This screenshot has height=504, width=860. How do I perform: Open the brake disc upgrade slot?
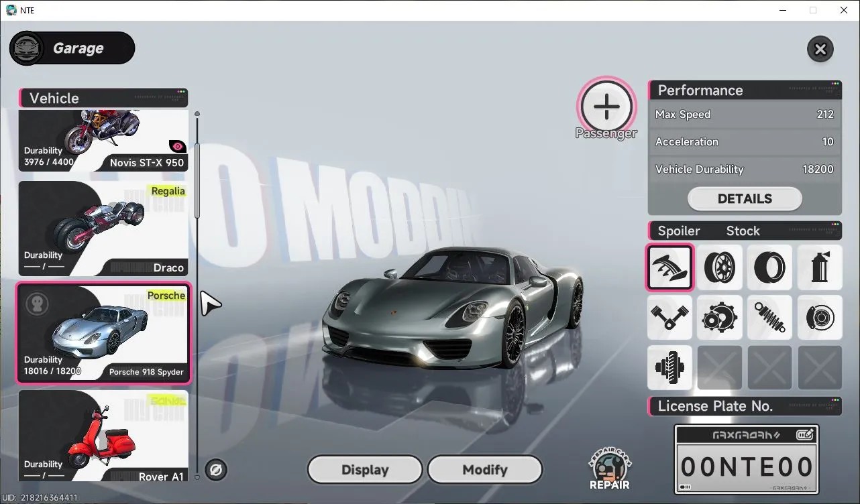pos(820,317)
